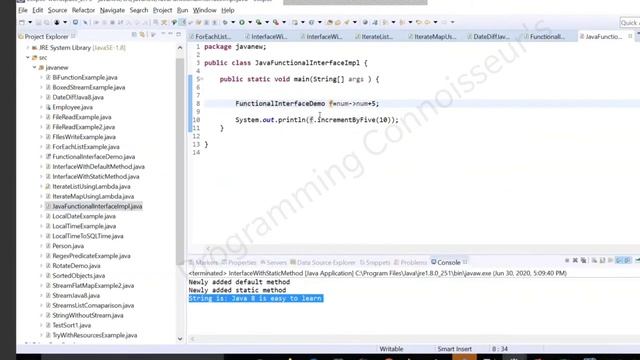Viewport: 640px width, 360px height.
Task: Select FunctionalInterfaceDemo.java in Project Explorer
Action: pos(93,157)
